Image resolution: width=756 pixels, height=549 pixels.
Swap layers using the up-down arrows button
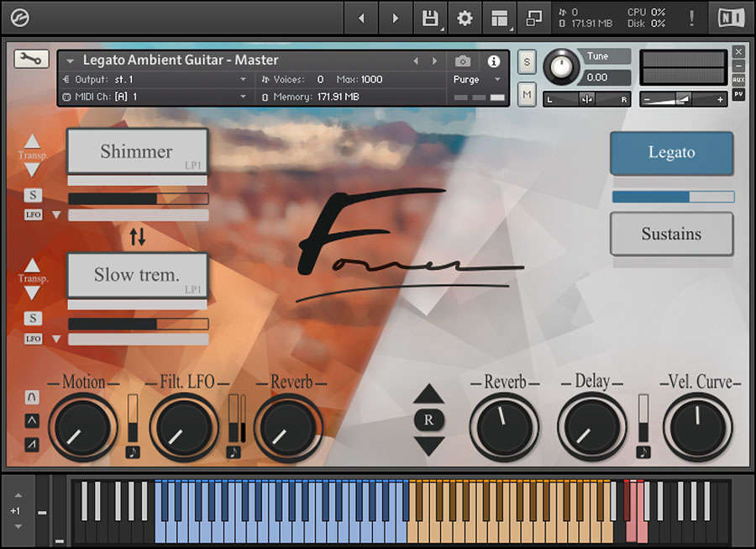coord(137,238)
